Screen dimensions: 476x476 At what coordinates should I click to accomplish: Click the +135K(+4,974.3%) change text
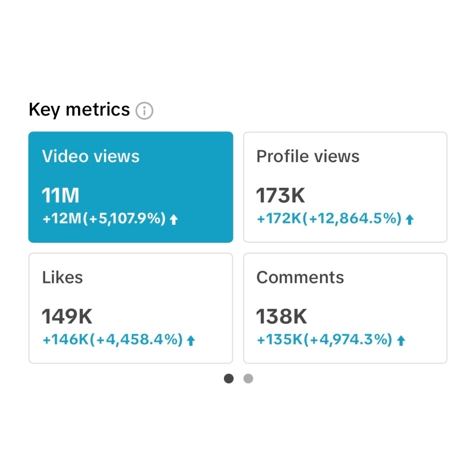(324, 340)
